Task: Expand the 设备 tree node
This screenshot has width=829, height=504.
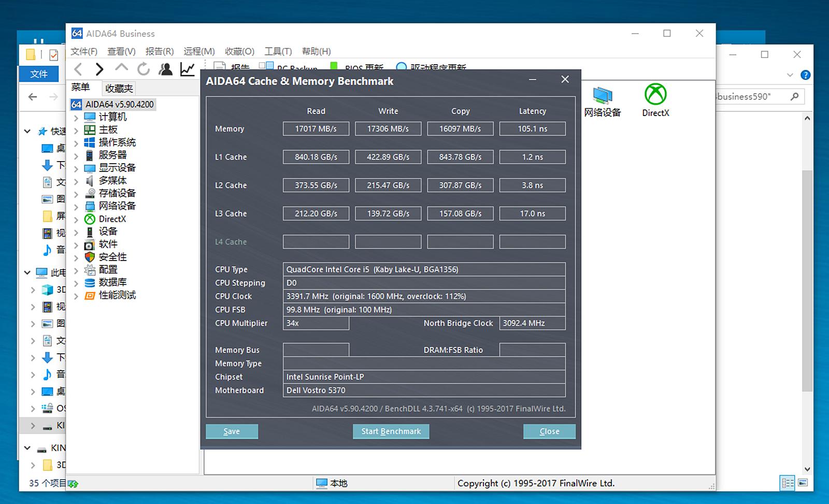Action: pyautogui.click(x=76, y=232)
